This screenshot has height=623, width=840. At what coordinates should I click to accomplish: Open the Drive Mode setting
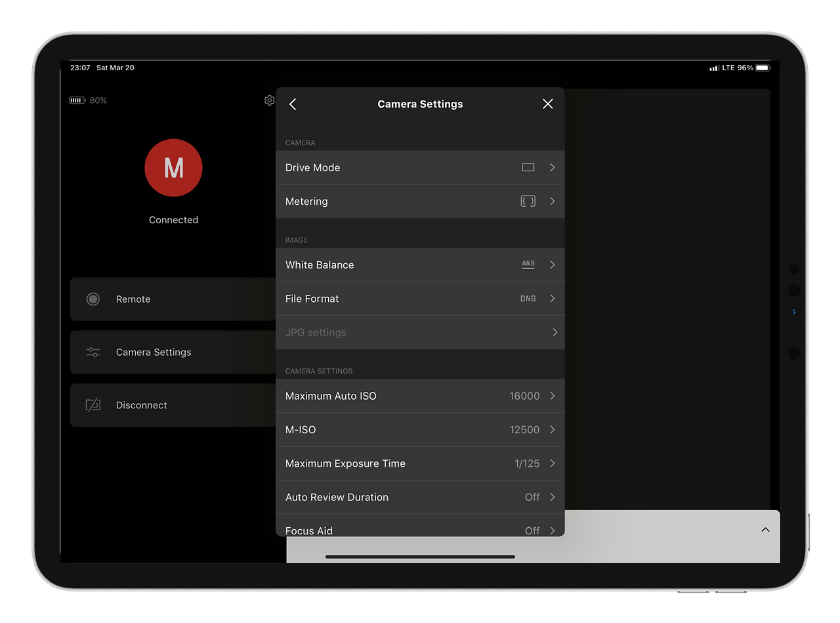420,167
